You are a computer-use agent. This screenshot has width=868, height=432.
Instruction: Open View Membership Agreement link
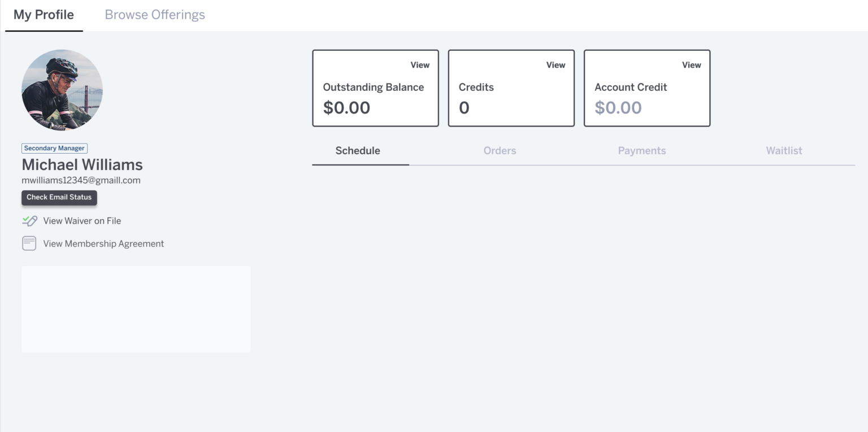tap(103, 244)
